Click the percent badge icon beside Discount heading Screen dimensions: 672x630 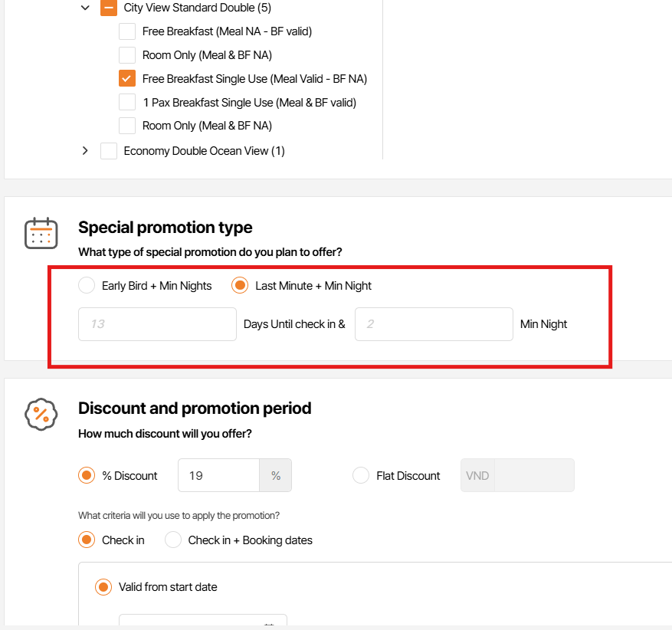click(41, 415)
